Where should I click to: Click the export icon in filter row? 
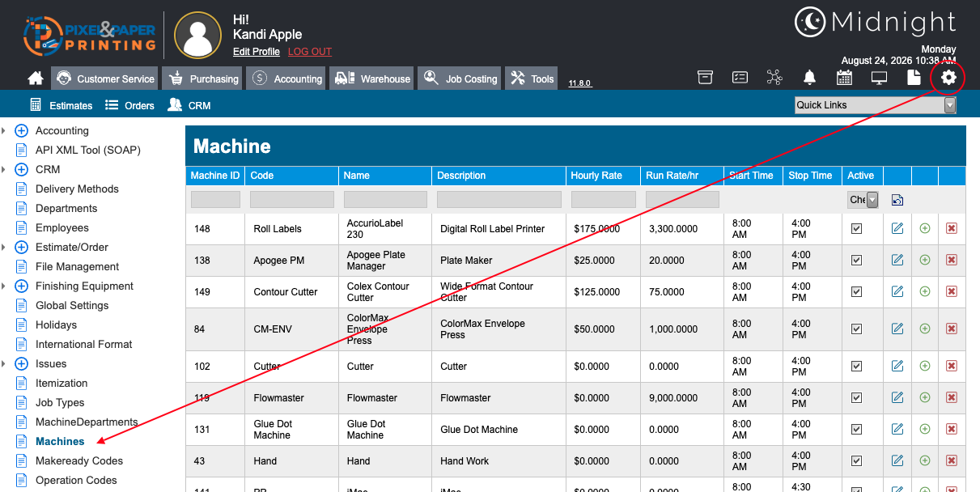(x=897, y=200)
